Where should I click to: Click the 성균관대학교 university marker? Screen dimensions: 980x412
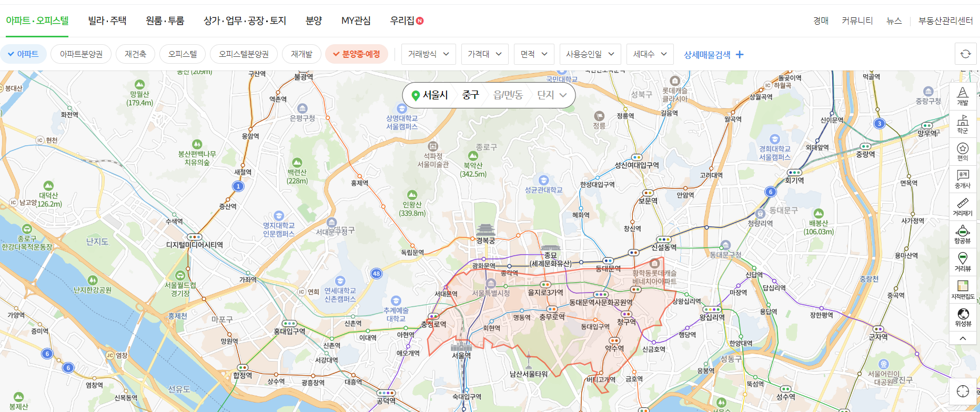[x=544, y=180]
